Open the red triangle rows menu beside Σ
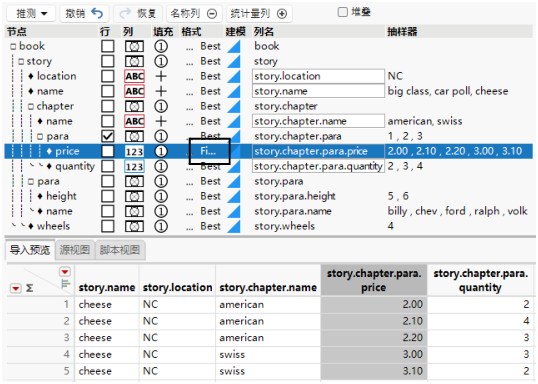Viewport: 538px width, 384px height. [x=16, y=288]
